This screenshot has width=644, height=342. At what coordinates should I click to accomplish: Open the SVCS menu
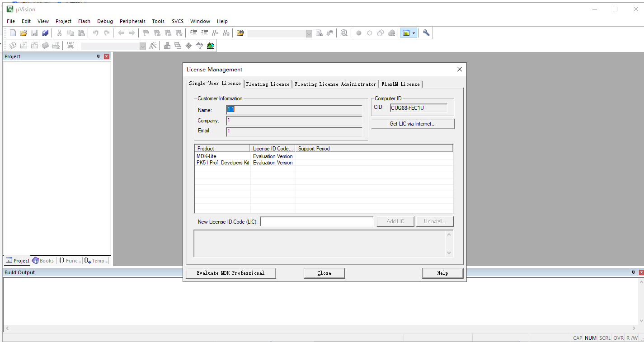click(x=178, y=21)
